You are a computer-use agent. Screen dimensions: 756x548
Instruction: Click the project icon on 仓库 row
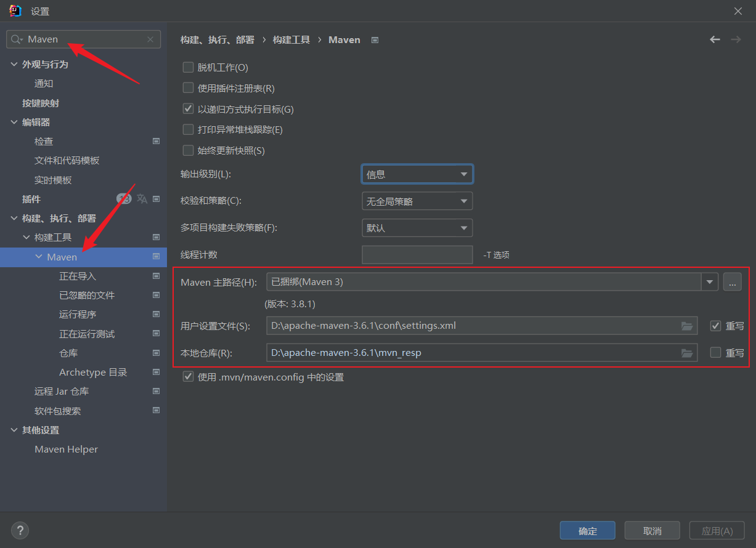coord(156,353)
